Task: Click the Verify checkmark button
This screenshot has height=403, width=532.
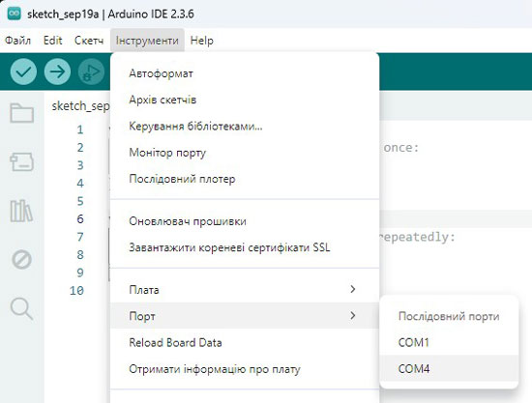Action: (23, 72)
